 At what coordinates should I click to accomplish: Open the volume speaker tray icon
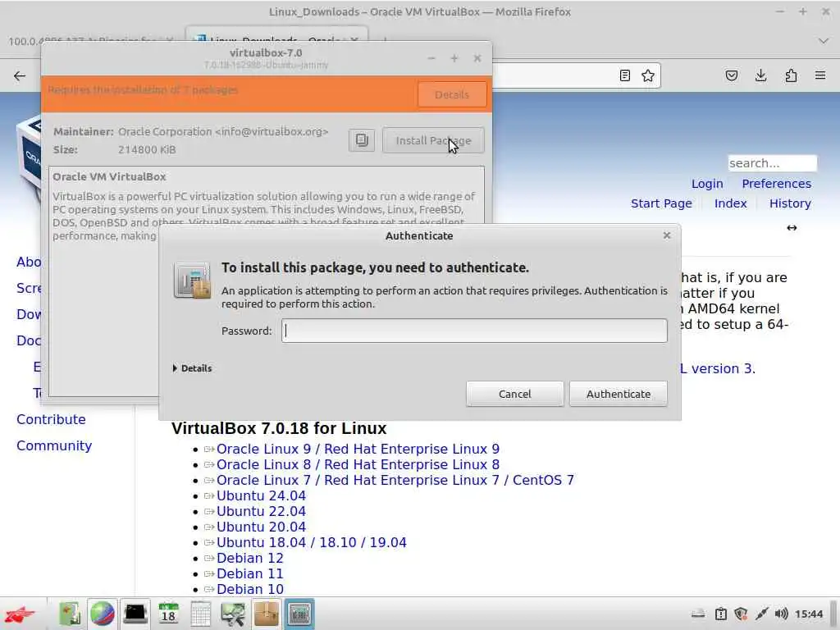[x=782, y=614]
